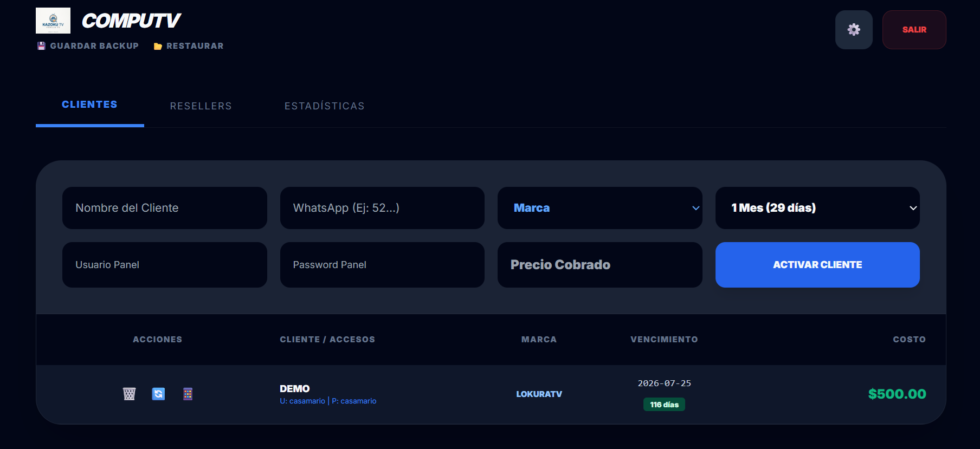The image size is (980, 449).
Task: Click into the Usuario Panel field
Action: 164,265
